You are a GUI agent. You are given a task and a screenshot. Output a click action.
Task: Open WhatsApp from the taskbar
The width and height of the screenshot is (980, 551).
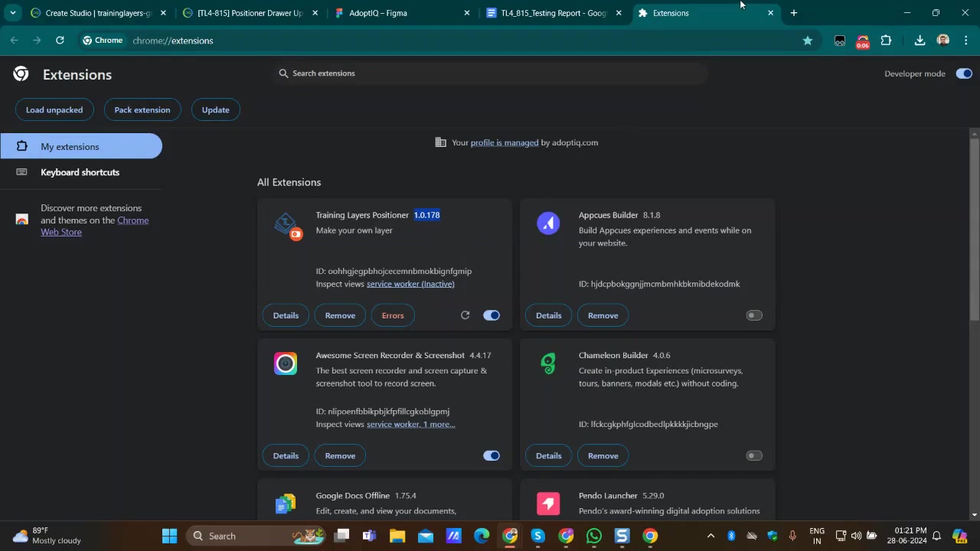[x=594, y=536]
